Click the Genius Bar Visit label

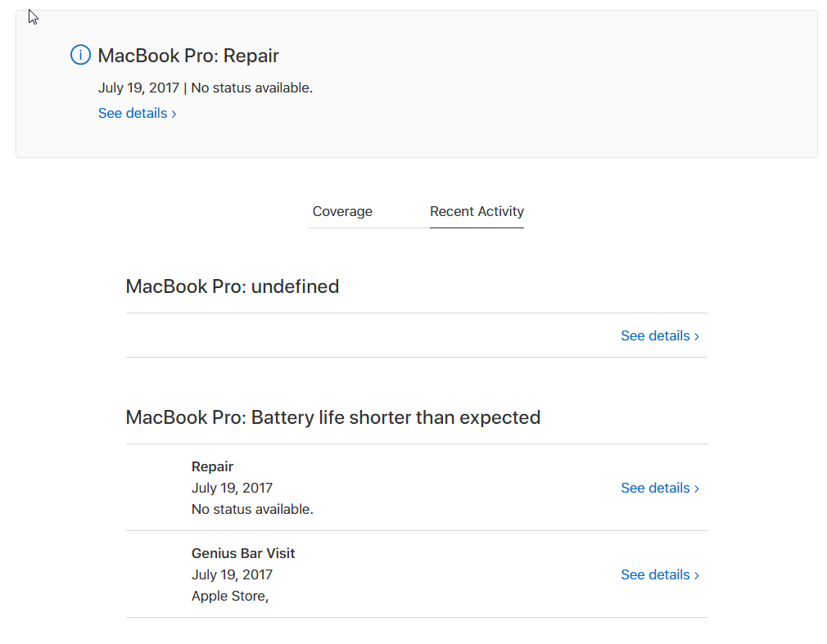(243, 553)
